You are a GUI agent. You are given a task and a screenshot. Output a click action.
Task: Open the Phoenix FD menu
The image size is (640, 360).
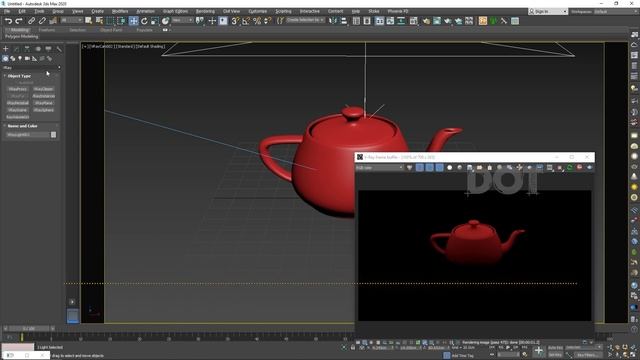click(x=398, y=11)
